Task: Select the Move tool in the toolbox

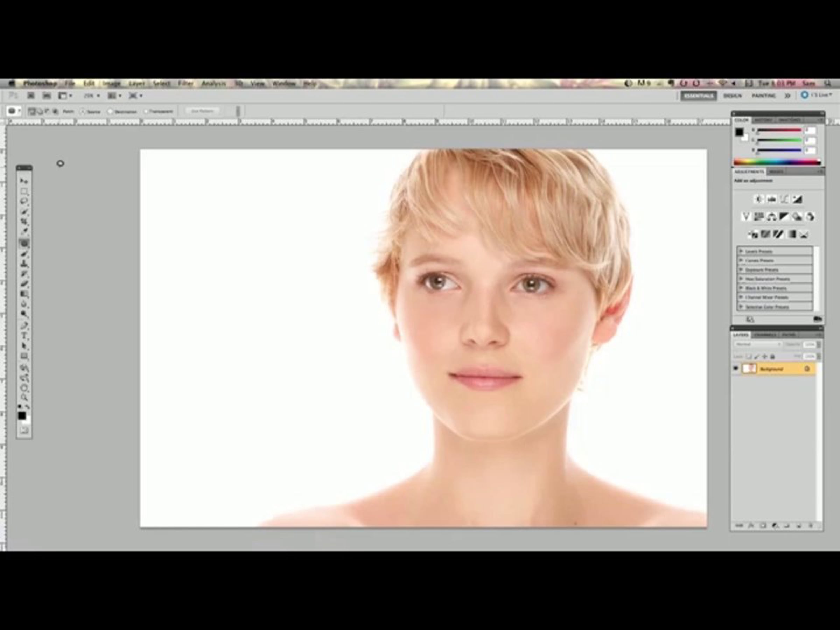Action: tap(24, 181)
